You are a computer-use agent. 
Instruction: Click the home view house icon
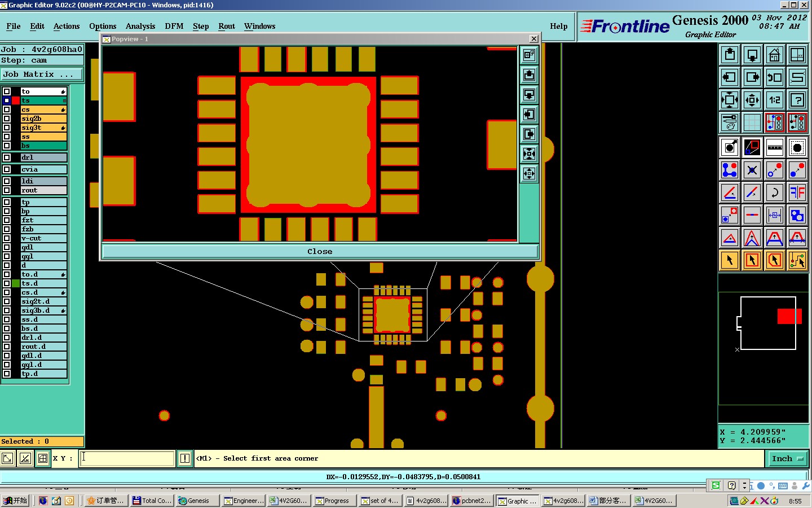(x=775, y=55)
